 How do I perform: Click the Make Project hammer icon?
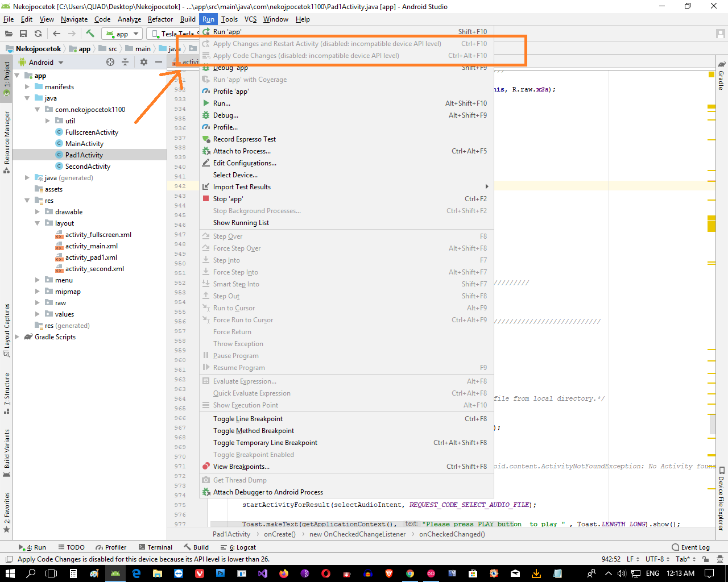point(90,34)
